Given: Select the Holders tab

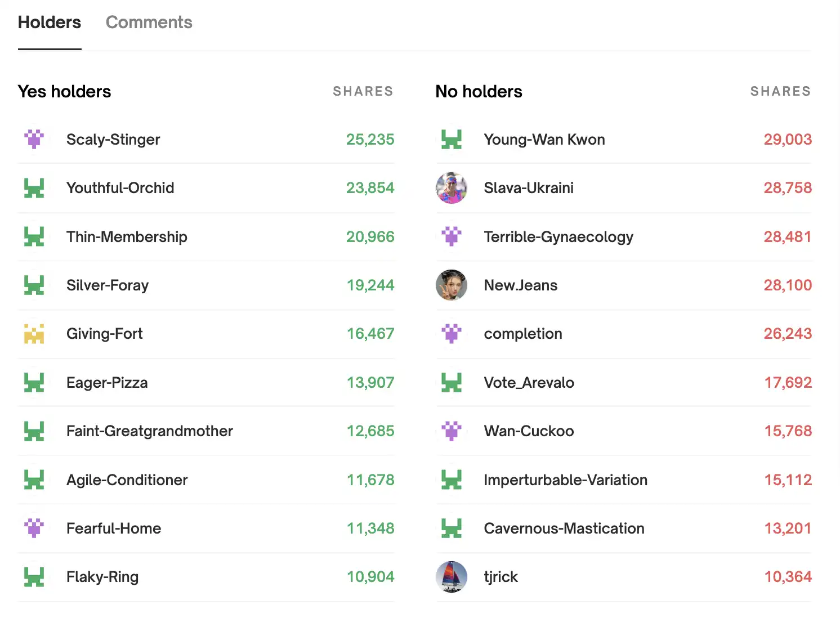Looking at the screenshot, I should pyautogui.click(x=50, y=23).
